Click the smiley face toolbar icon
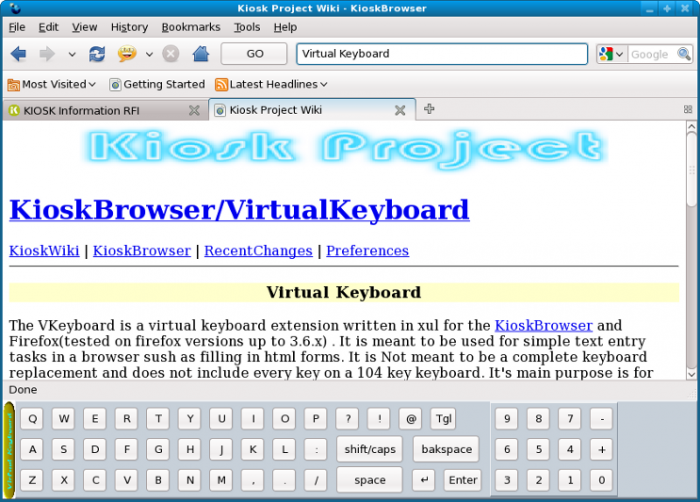The width and height of the screenshot is (700, 502). coord(127,54)
